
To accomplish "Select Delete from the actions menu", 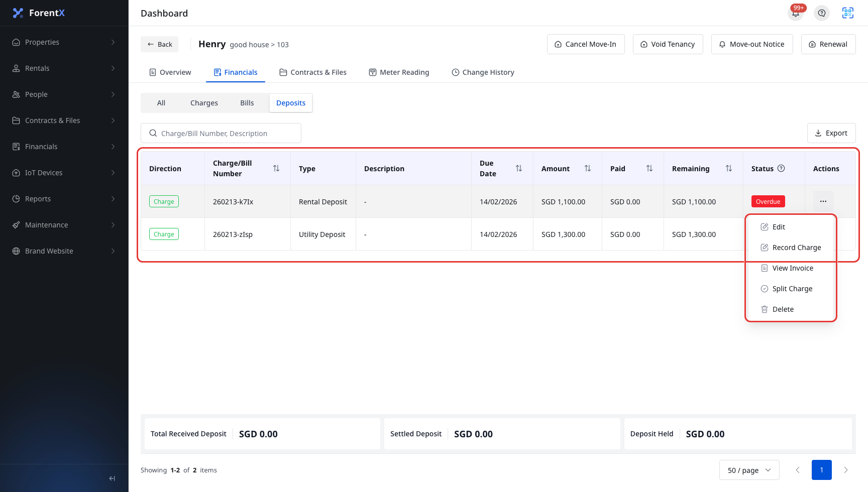I will 791,309.
